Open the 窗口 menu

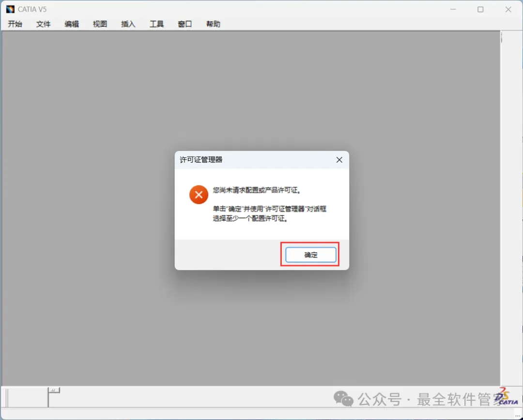pyautogui.click(x=185, y=24)
